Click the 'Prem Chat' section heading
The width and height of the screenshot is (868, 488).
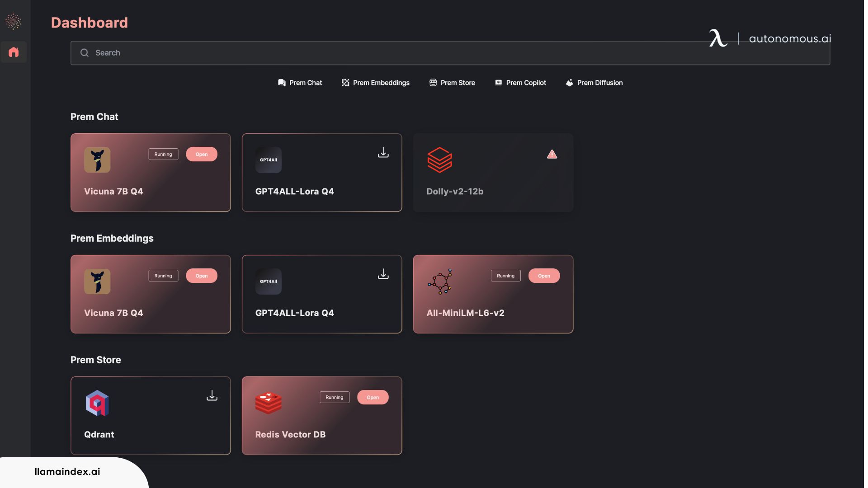[94, 117]
